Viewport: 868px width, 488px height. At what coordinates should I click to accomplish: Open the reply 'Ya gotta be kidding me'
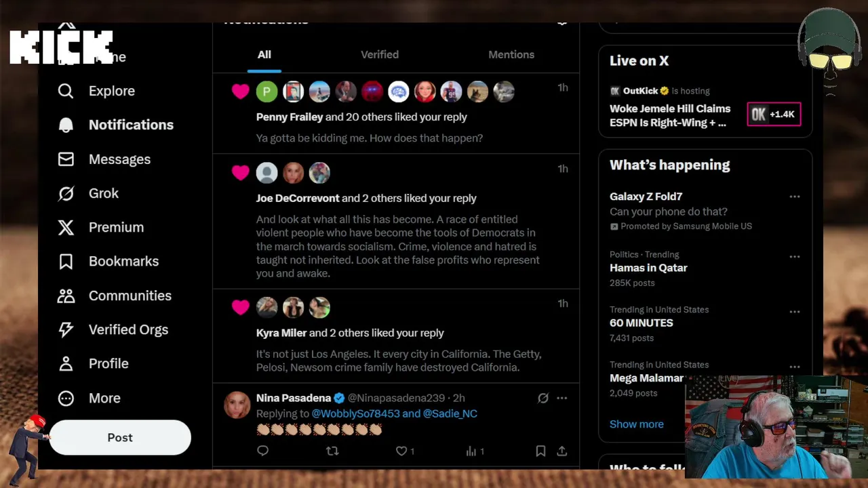pos(370,138)
